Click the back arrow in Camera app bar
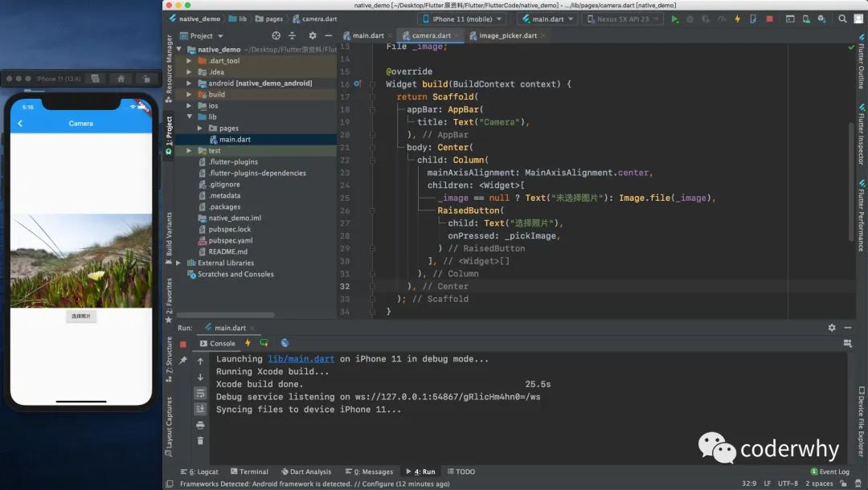868x490 pixels. tap(20, 124)
